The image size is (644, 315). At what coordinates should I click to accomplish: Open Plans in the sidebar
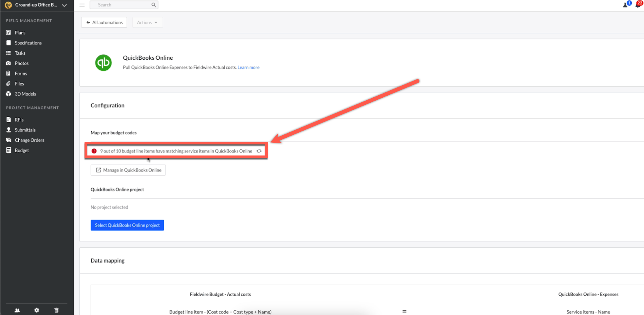click(20, 33)
